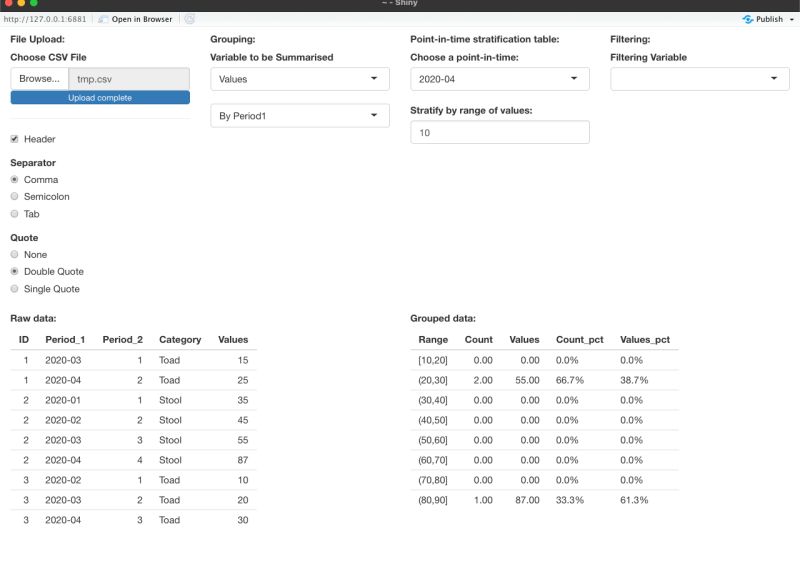Select None for the Quote setting
The image size is (800, 582).
point(13,254)
